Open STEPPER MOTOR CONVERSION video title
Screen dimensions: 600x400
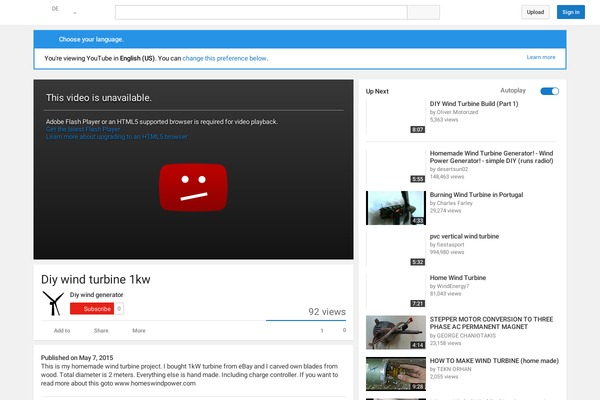491,323
